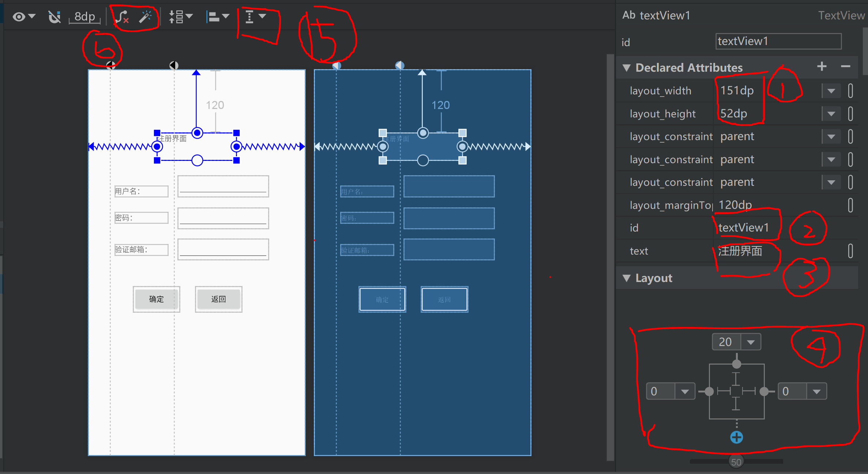Remove an attribute using the minus icon
Screen dimensions: 868x474
click(x=845, y=67)
